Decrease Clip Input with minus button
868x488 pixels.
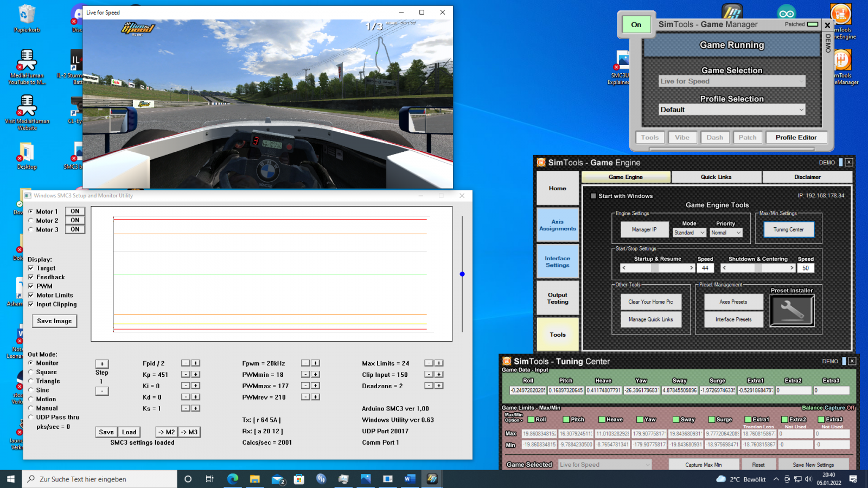tap(429, 375)
